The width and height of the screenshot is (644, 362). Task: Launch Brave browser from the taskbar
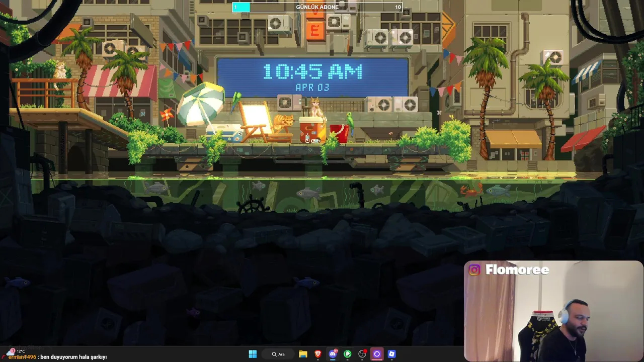tap(318, 354)
